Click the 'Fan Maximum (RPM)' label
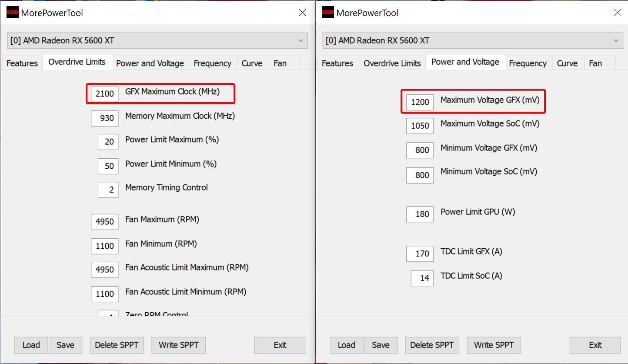The height and width of the screenshot is (364, 628). (162, 220)
